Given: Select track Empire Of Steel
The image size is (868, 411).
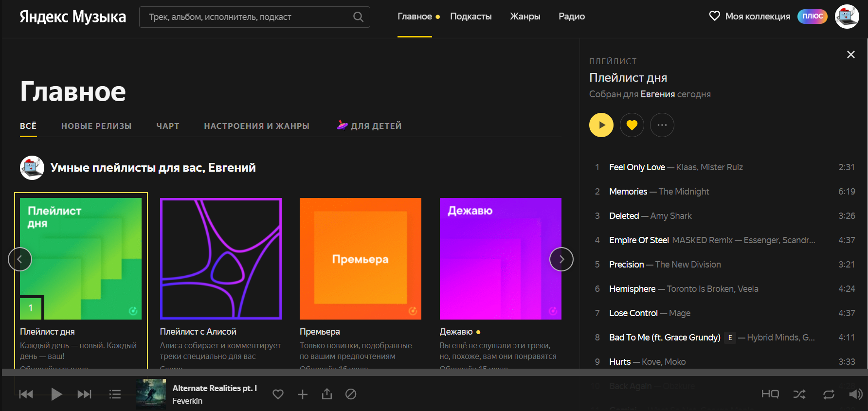Looking at the screenshot, I should [639, 240].
